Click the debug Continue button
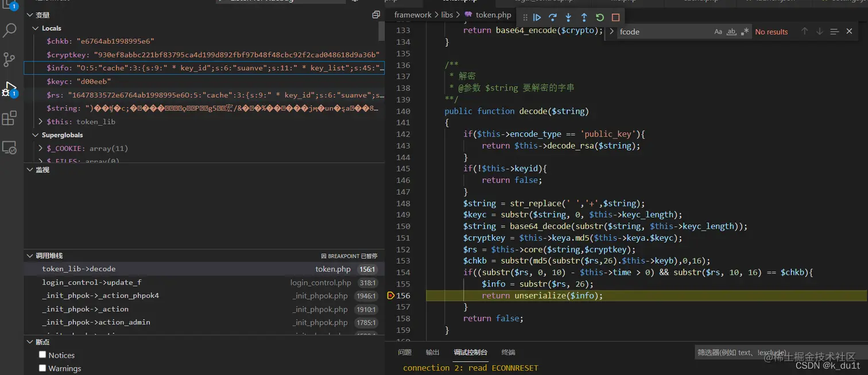The width and height of the screenshot is (868, 375). 537,18
